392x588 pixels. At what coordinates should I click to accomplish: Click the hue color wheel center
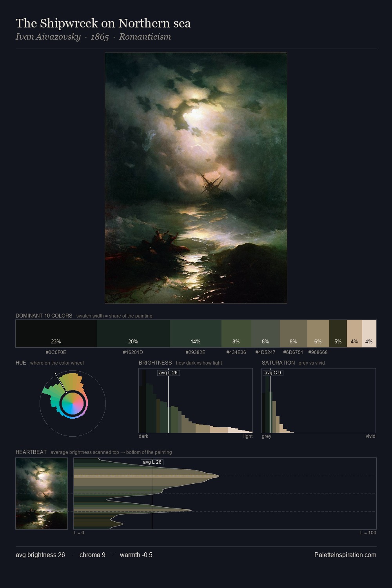(x=73, y=403)
